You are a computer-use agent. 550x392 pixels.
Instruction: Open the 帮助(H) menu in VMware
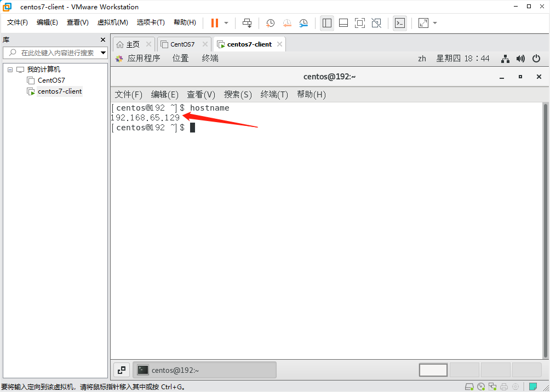click(x=185, y=22)
